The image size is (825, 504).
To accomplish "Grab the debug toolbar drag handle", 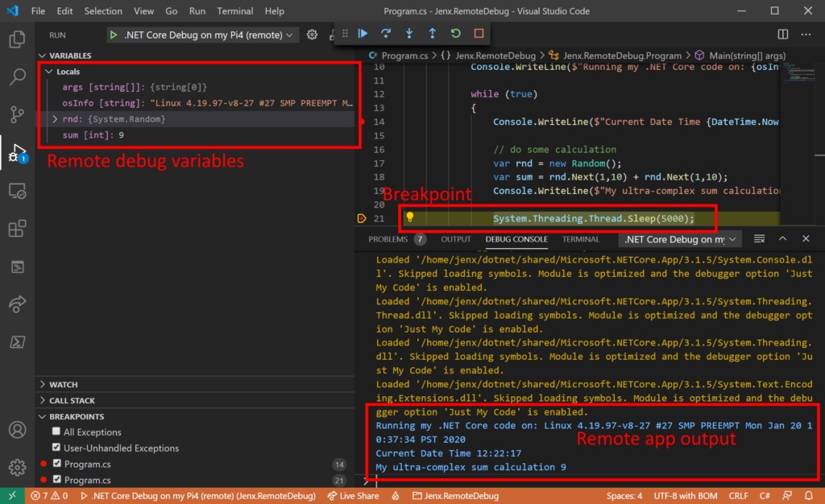I will (x=345, y=34).
